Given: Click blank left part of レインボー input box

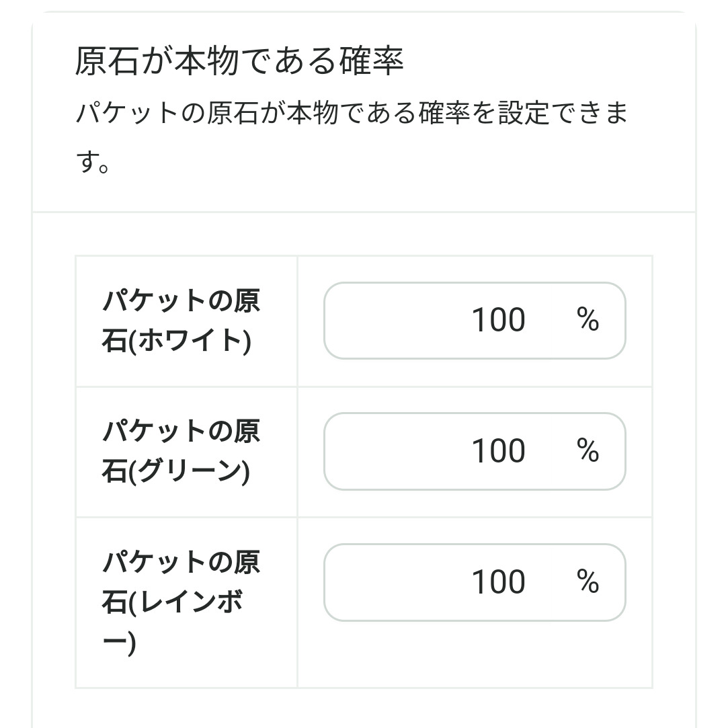Looking at the screenshot, I should 383,582.
